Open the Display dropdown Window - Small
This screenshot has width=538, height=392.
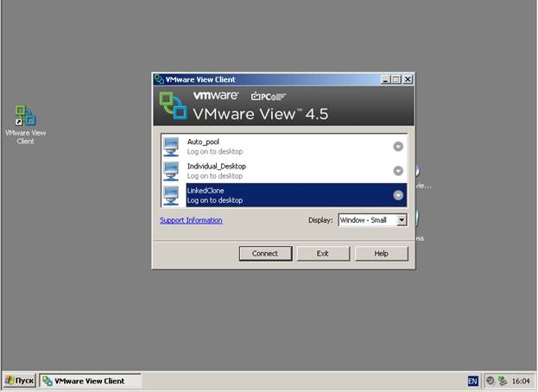(x=372, y=220)
